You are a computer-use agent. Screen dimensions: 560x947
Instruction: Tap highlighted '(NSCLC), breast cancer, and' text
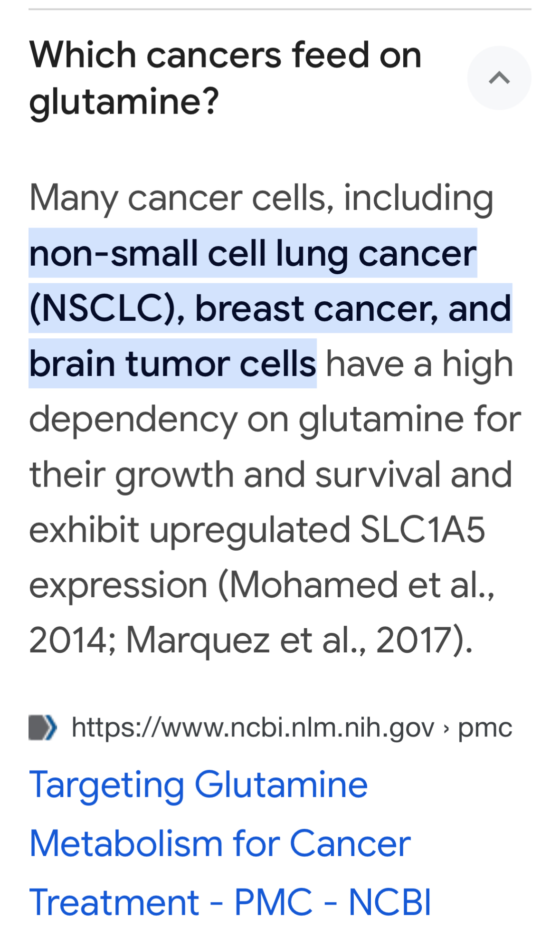tap(270, 308)
